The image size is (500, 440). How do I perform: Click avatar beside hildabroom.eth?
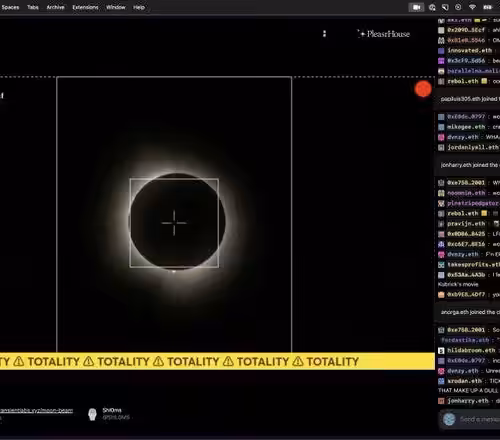tap(441, 351)
